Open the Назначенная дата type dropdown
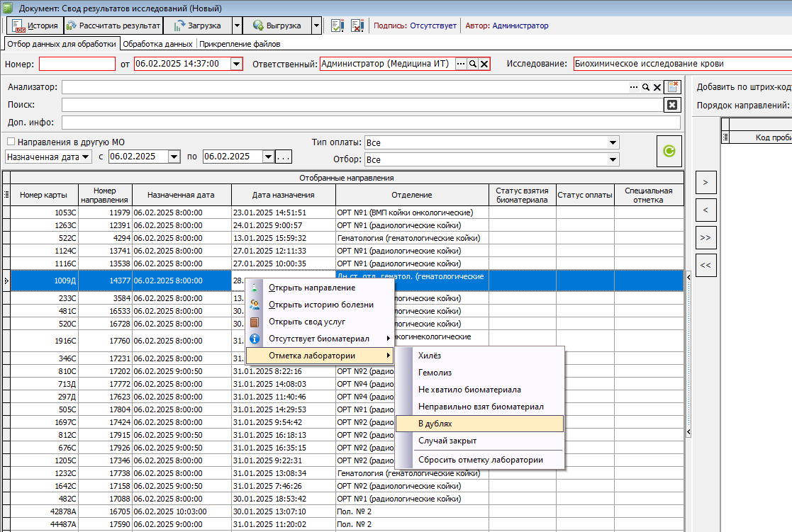 point(86,157)
